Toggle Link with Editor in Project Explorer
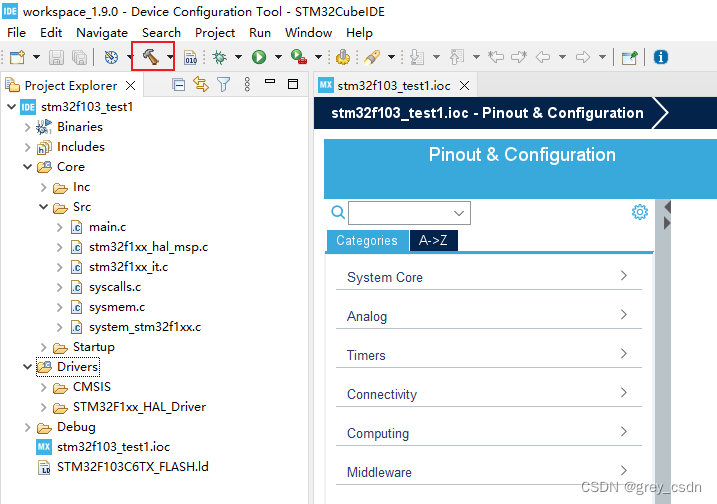The width and height of the screenshot is (717, 504). pos(201,84)
